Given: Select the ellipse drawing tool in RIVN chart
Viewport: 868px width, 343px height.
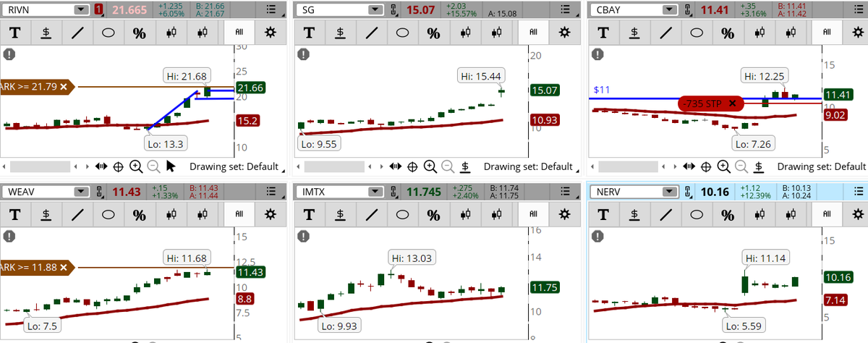Looking at the screenshot, I should (108, 33).
